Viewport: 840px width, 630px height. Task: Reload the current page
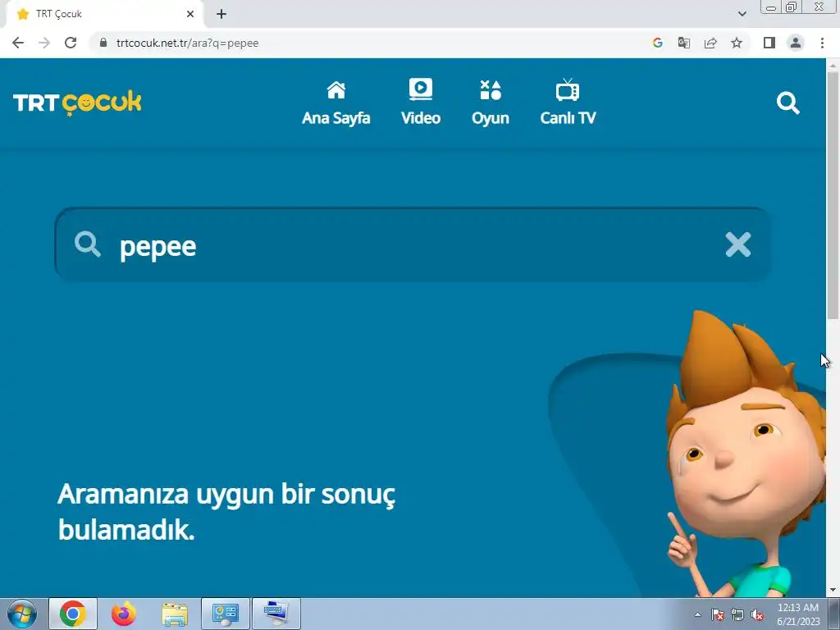[71, 43]
